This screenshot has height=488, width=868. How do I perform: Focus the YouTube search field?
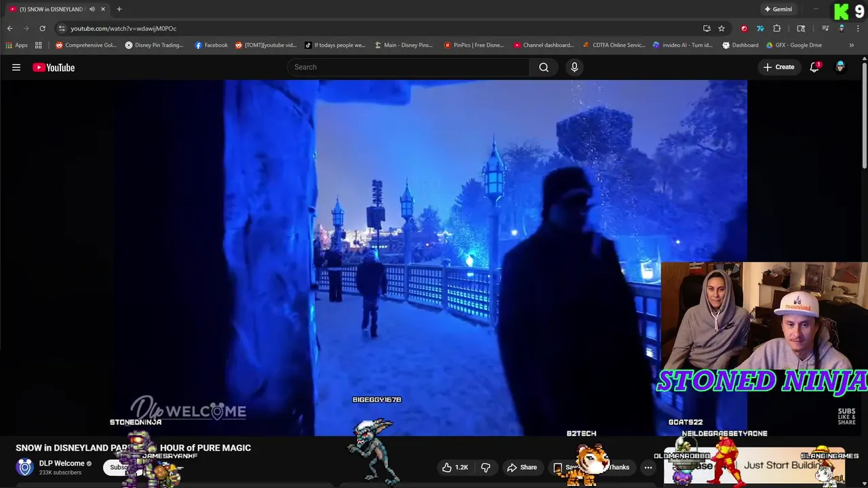(409, 67)
